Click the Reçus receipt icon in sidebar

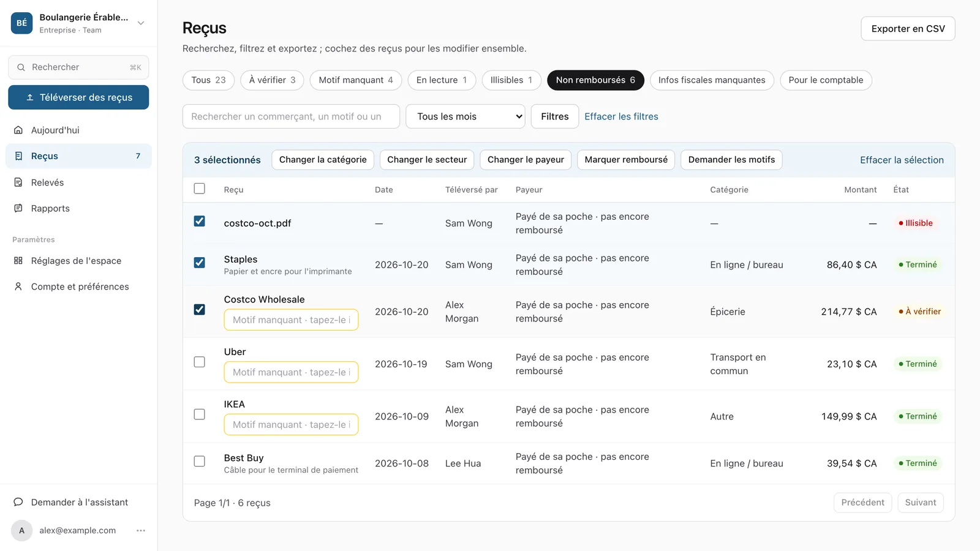click(x=18, y=156)
